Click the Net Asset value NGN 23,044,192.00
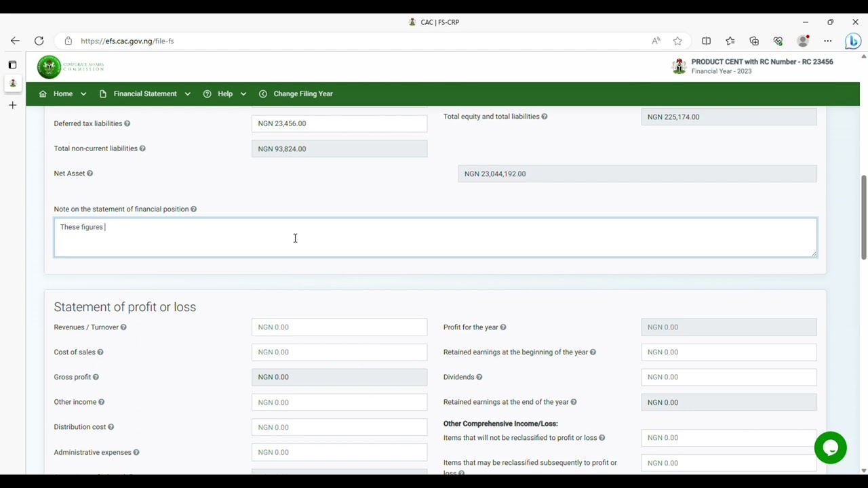868x488 pixels. click(637, 174)
